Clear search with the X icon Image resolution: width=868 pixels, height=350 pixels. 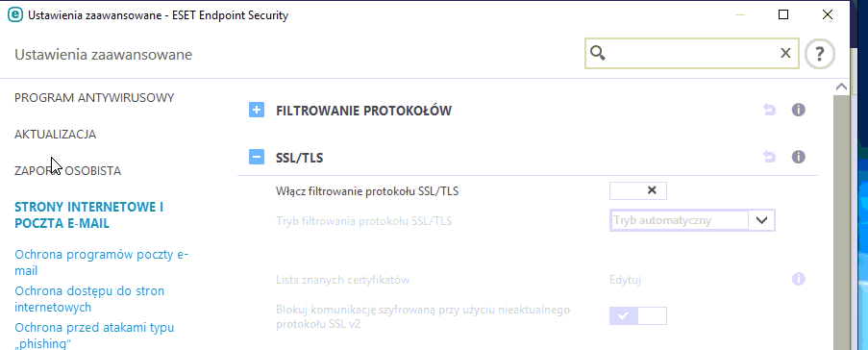pyautogui.click(x=785, y=53)
